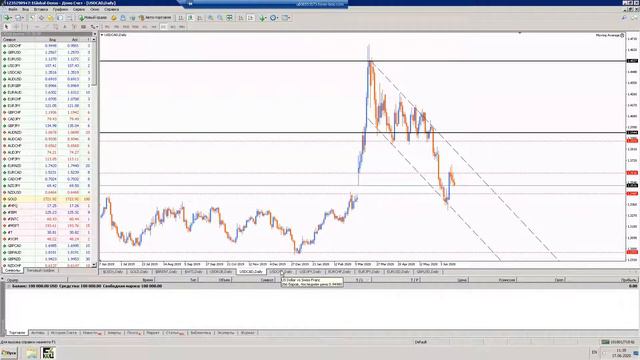Switch to the USDCHF,Daily chart tab
The width and height of the screenshot is (640, 360).
281,272
